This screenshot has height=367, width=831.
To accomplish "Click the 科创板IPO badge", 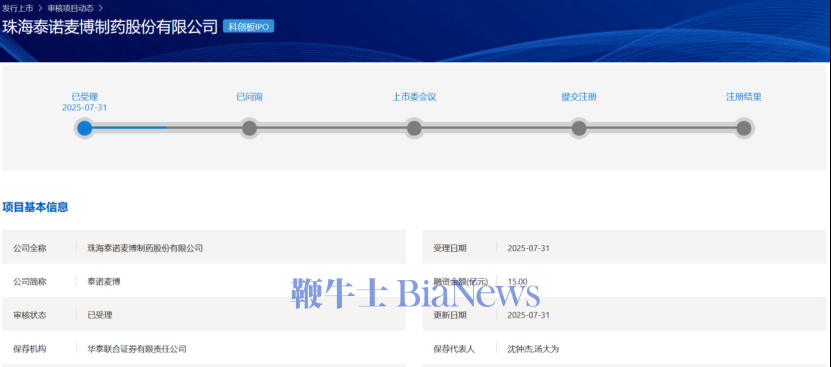I will (x=249, y=27).
